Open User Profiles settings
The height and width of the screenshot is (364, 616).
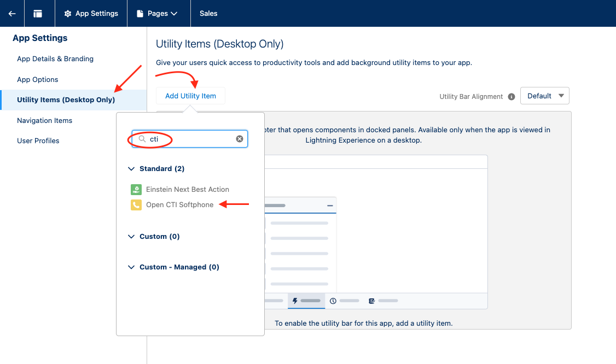38,140
